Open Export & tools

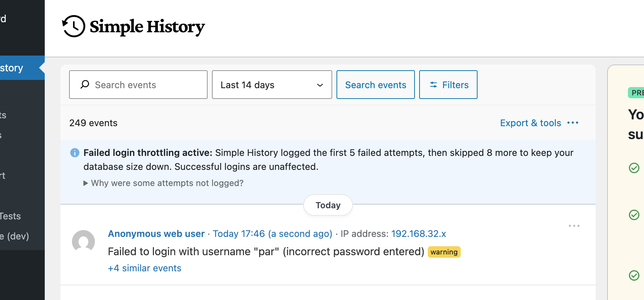(x=531, y=123)
